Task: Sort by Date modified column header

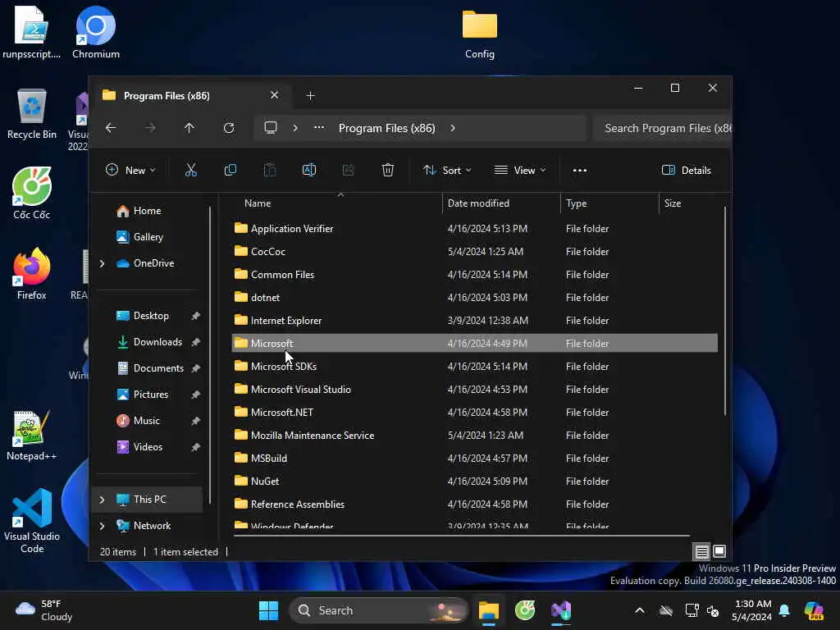Action: [501, 203]
